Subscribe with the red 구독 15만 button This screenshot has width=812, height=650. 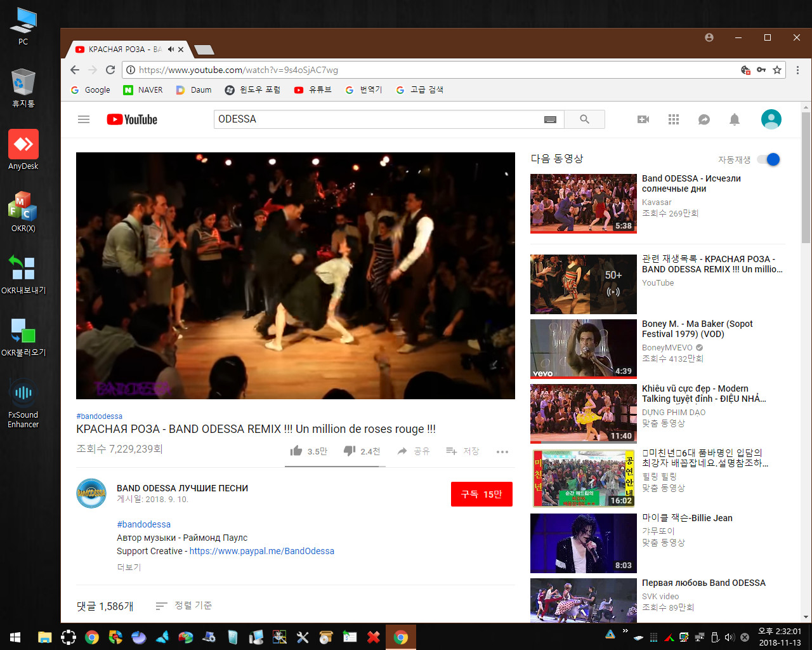[x=481, y=494]
